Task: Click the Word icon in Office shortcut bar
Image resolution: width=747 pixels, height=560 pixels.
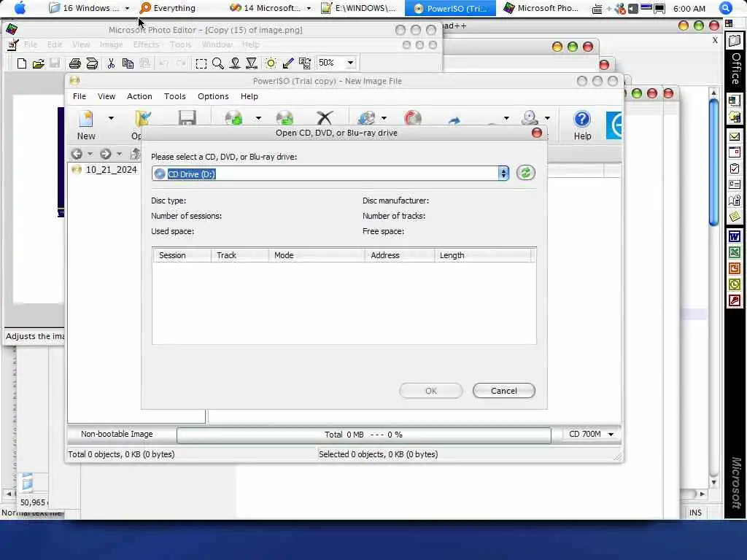Action: [734, 236]
